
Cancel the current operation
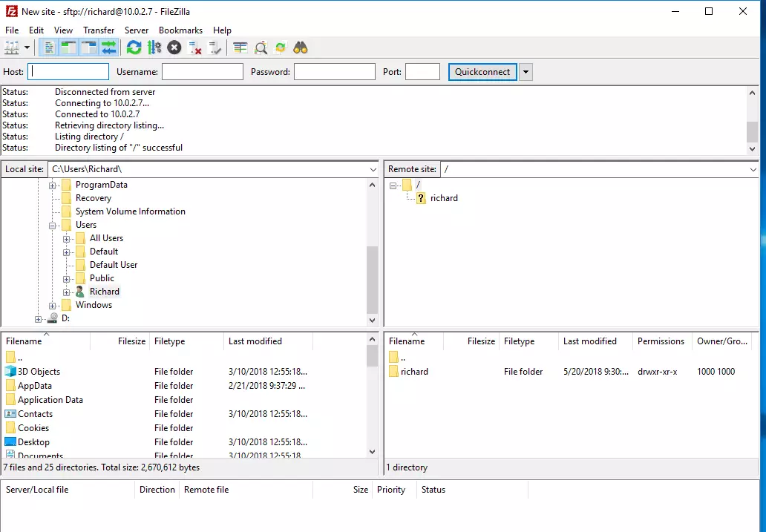coord(174,48)
